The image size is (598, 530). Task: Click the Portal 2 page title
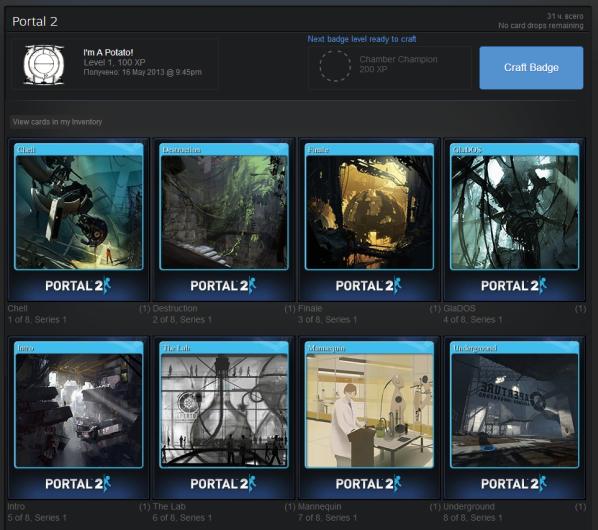[35, 21]
